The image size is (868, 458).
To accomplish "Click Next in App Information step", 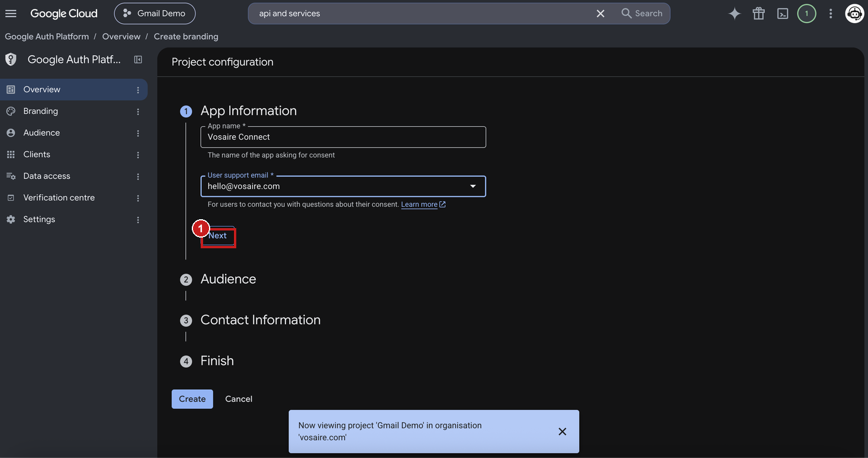I will click(217, 235).
